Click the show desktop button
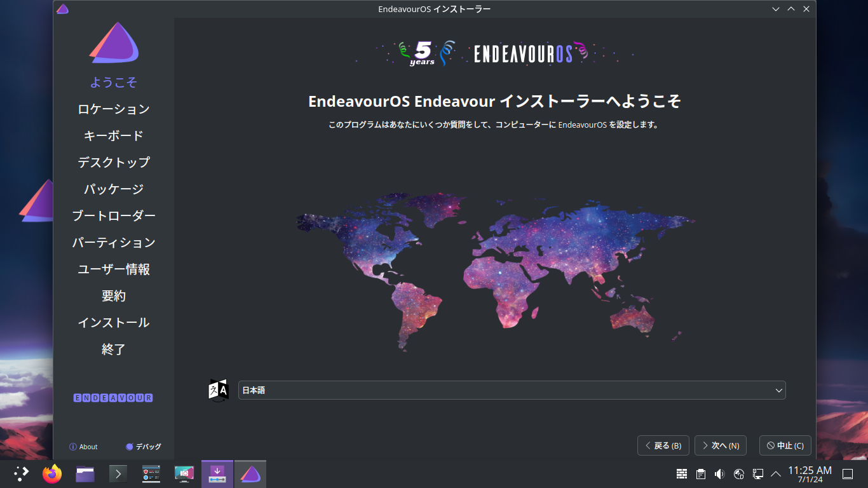868x488 pixels. 848,473
